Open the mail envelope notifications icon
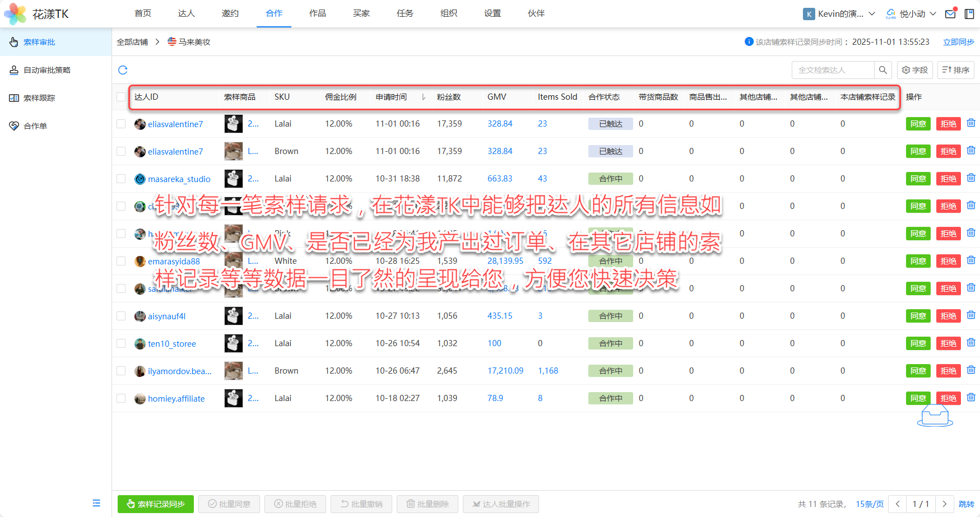980x517 pixels. pos(950,14)
